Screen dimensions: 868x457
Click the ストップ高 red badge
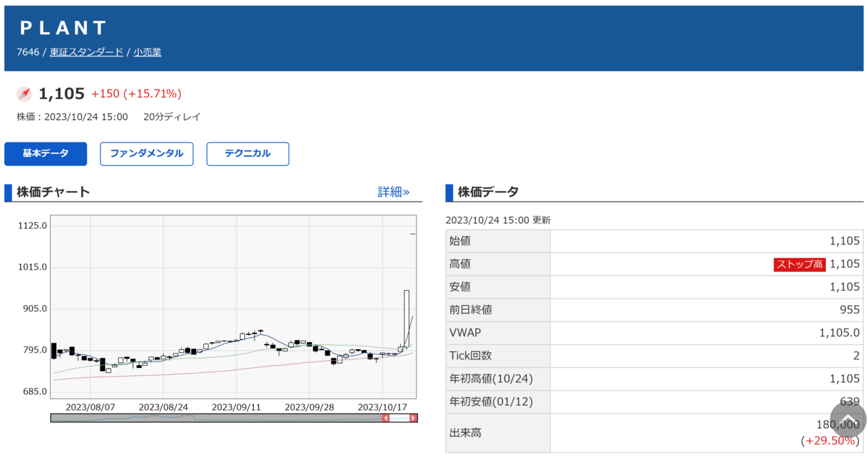[x=799, y=264]
